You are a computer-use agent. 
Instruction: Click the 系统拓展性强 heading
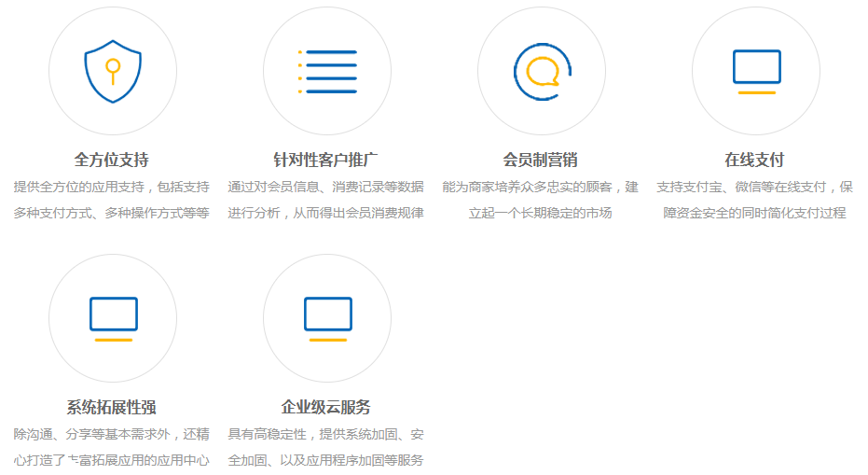click(x=112, y=407)
